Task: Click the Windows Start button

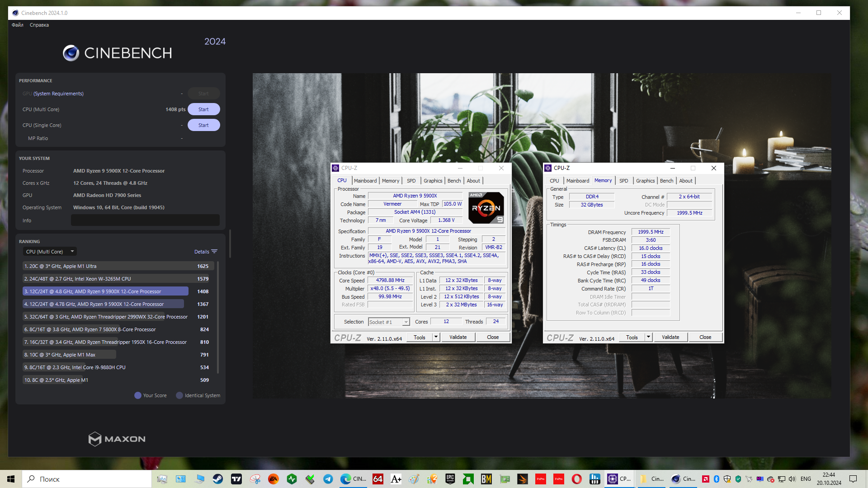Action: (11, 479)
